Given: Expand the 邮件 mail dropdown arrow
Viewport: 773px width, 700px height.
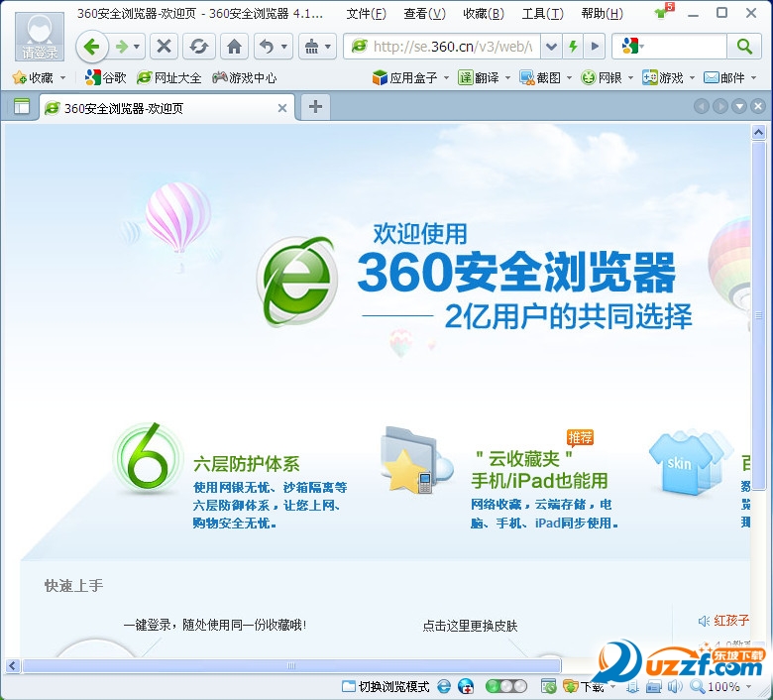Looking at the screenshot, I should (754, 78).
